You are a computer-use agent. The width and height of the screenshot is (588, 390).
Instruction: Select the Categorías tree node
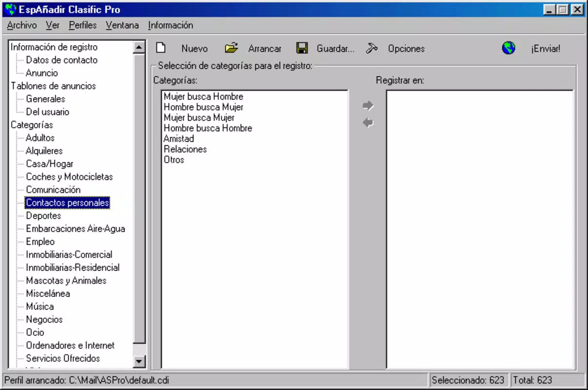(x=32, y=125)
